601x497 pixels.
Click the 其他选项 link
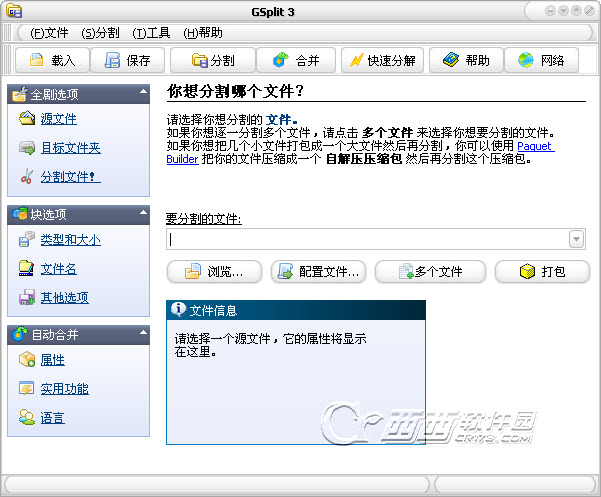(65, 297)
